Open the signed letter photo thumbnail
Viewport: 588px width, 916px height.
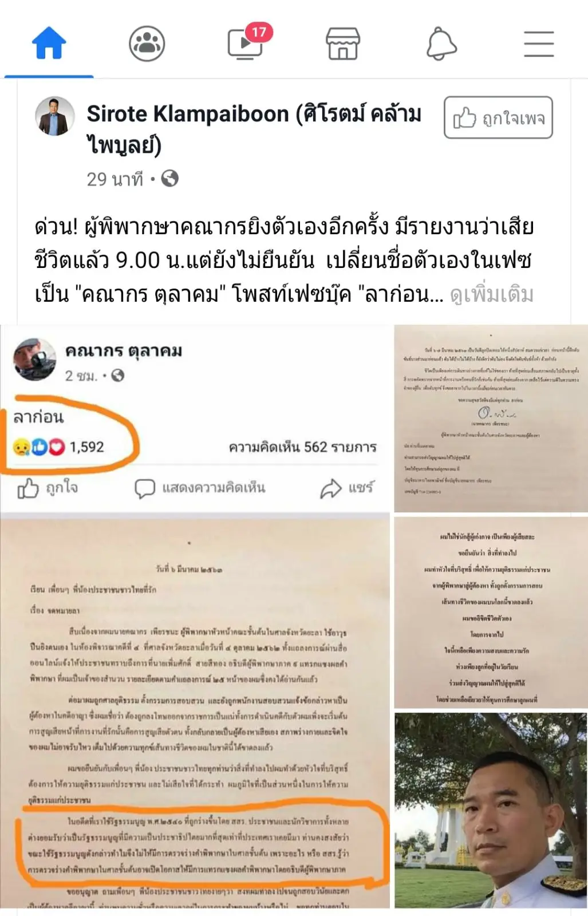tap(491, 418)
